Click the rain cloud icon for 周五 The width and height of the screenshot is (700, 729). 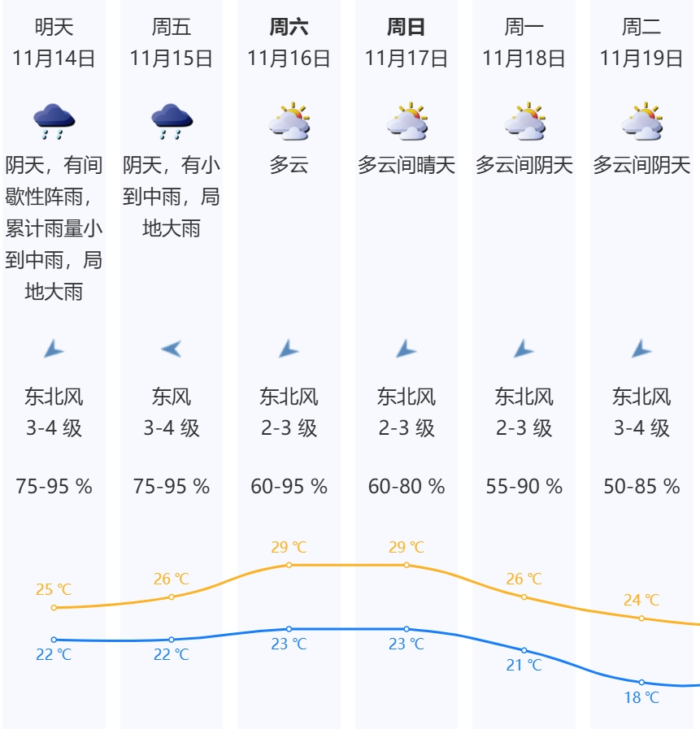pyautogui.click(x=172, y=121)
